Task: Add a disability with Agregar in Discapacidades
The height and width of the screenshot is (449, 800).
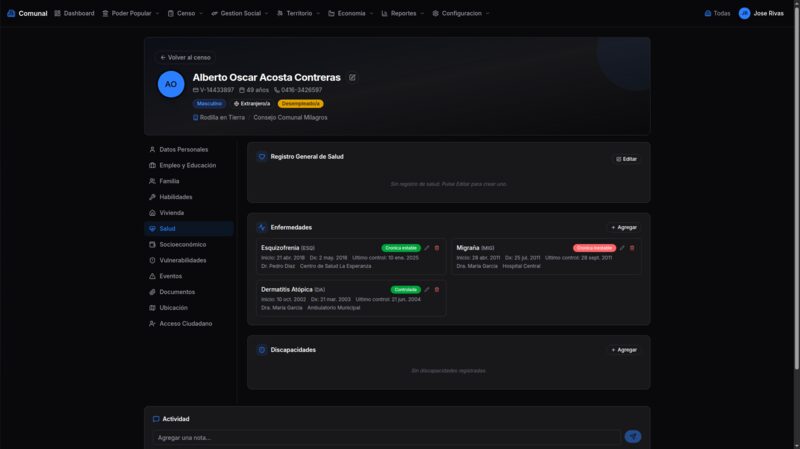Action: tap(624, 350)
